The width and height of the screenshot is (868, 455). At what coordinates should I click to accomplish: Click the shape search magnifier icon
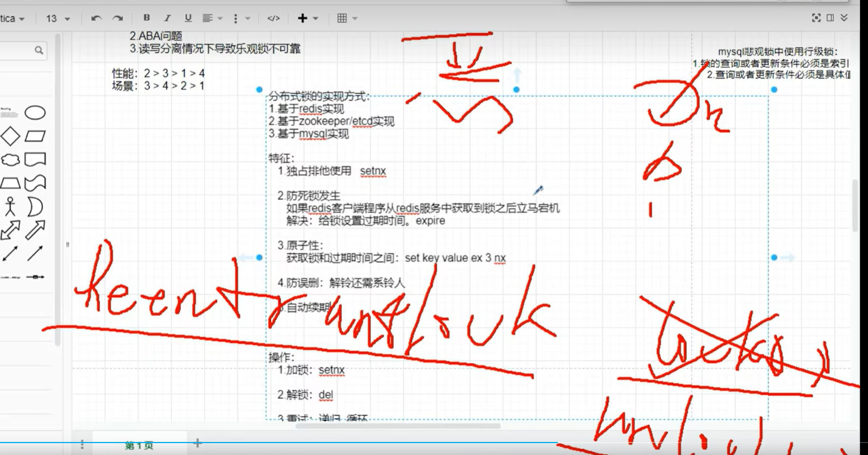click(x=39, y=50)
